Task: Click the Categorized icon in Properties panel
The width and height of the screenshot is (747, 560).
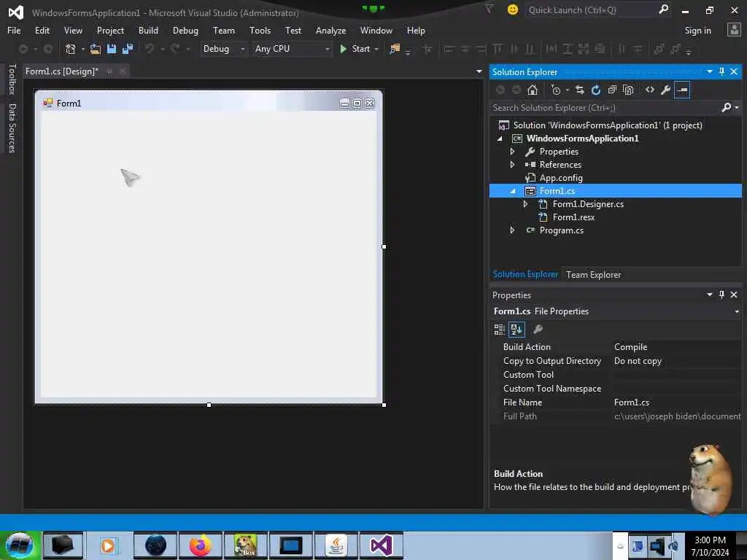Action: point(499,329)
